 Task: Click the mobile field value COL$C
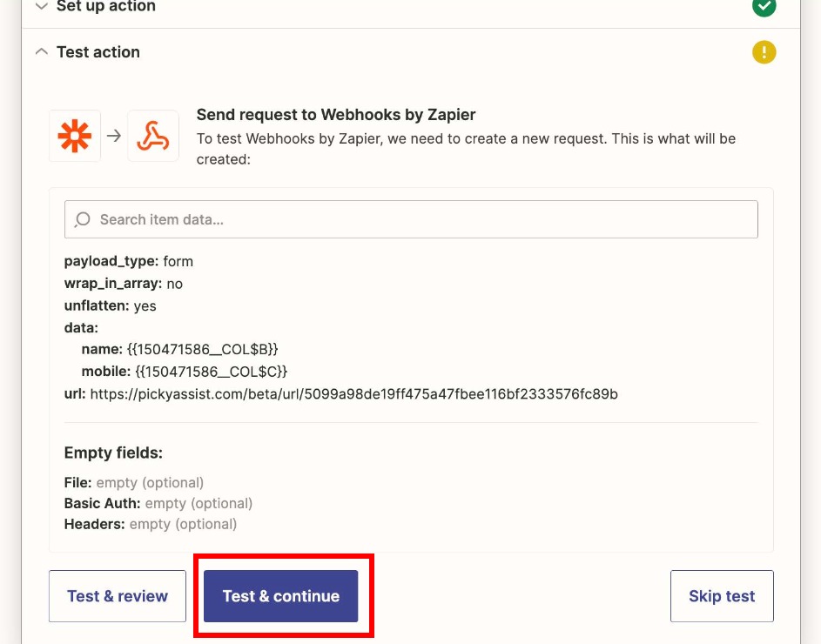point(212,372)
